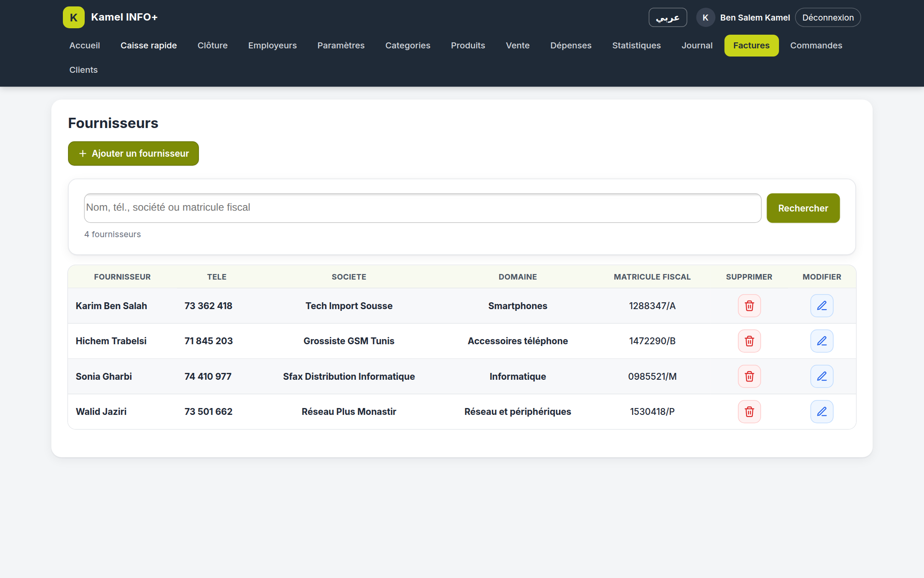Click phone number 71 845 203
This screenshot has height=578, width=924.
pos(209,341)
